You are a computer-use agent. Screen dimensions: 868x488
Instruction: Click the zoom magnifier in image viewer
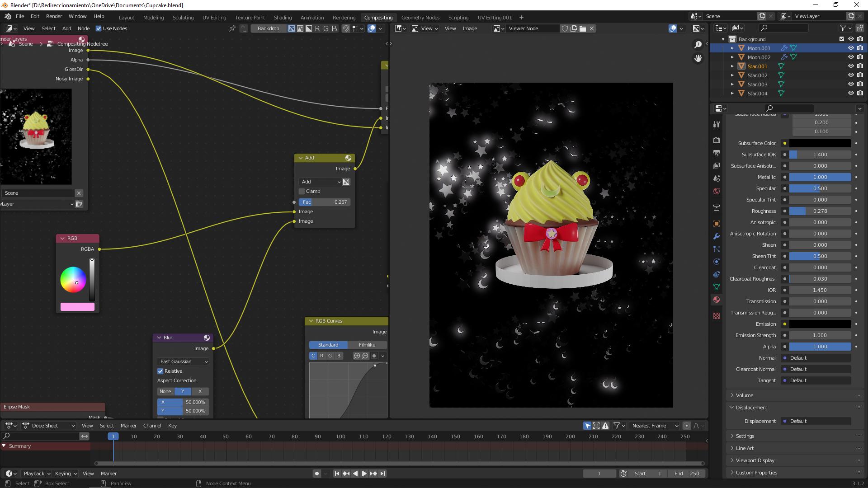coord(698,44)
